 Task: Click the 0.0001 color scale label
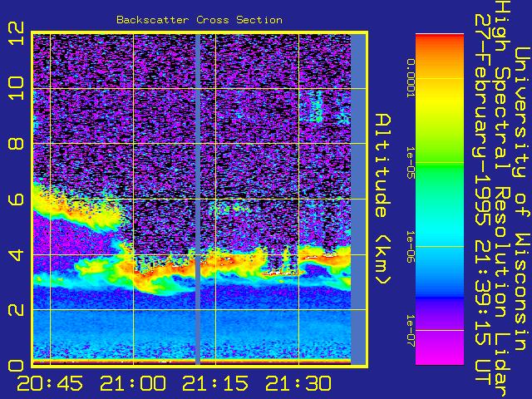(411, 78)
